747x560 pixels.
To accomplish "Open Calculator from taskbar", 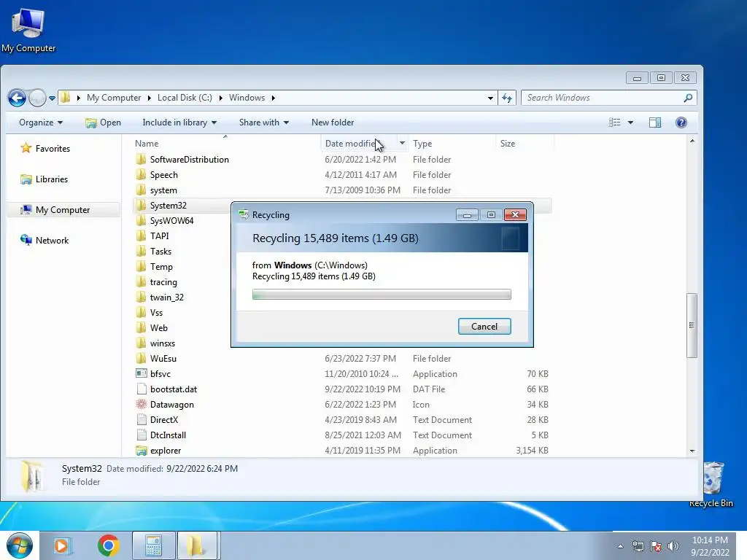I will click(x=153, y=545).
